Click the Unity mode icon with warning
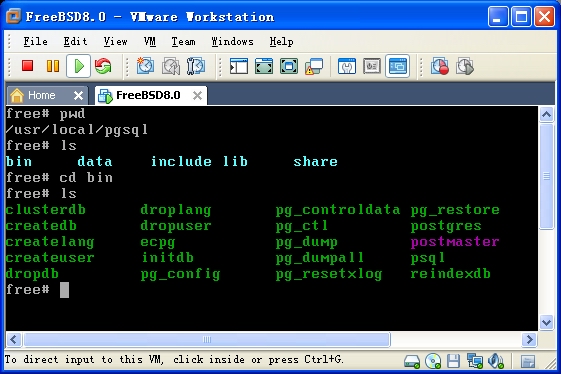This screenshot has height=374, width=561. tap(314, 66)
